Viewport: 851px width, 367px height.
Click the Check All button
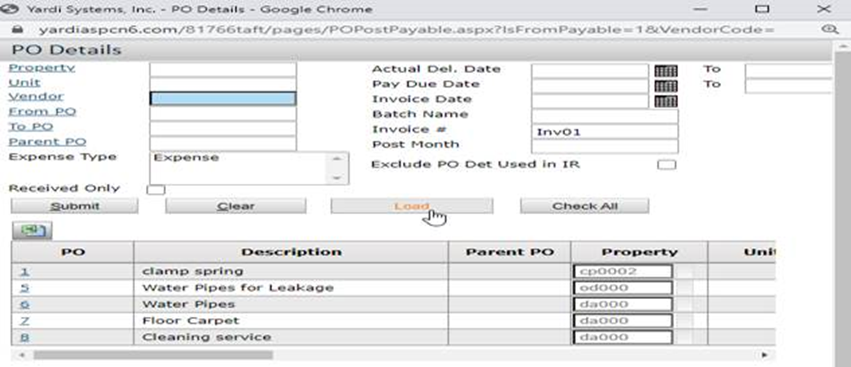(x=585, y=206)
